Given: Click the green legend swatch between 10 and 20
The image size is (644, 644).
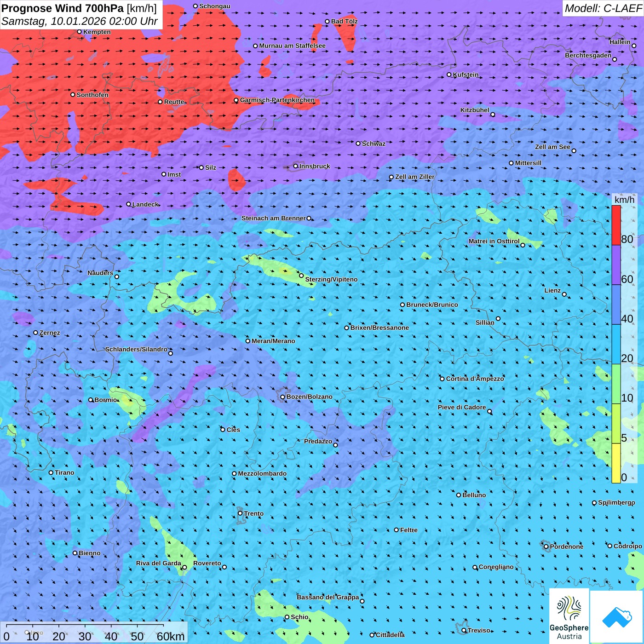Looking at the screenshot, I should 616,384.
